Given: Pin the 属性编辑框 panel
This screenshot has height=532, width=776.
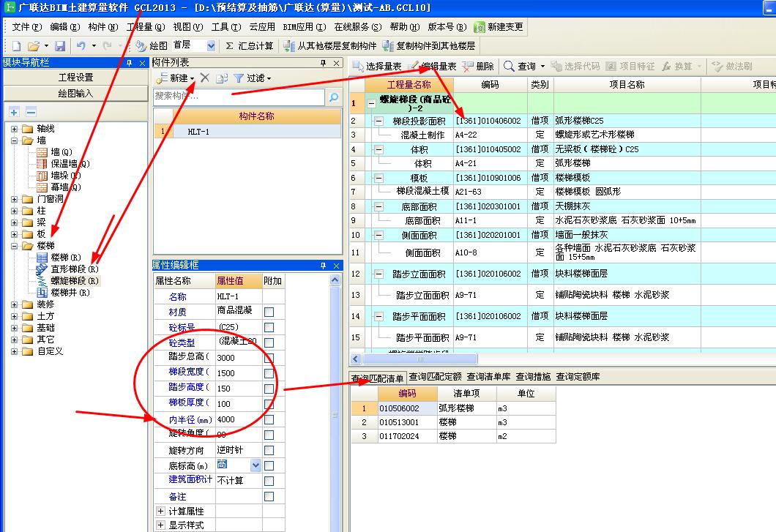Looking at the screenshot, I should [x=323, y=266].
